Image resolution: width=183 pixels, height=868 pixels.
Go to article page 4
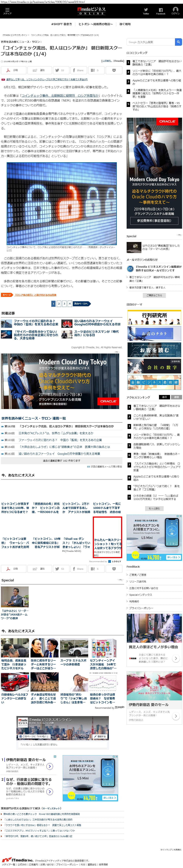tap(70, 304)
